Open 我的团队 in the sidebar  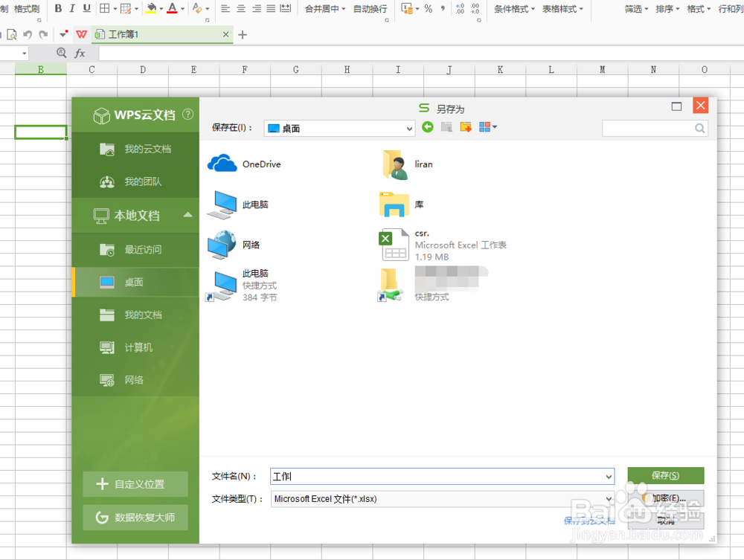135,181
